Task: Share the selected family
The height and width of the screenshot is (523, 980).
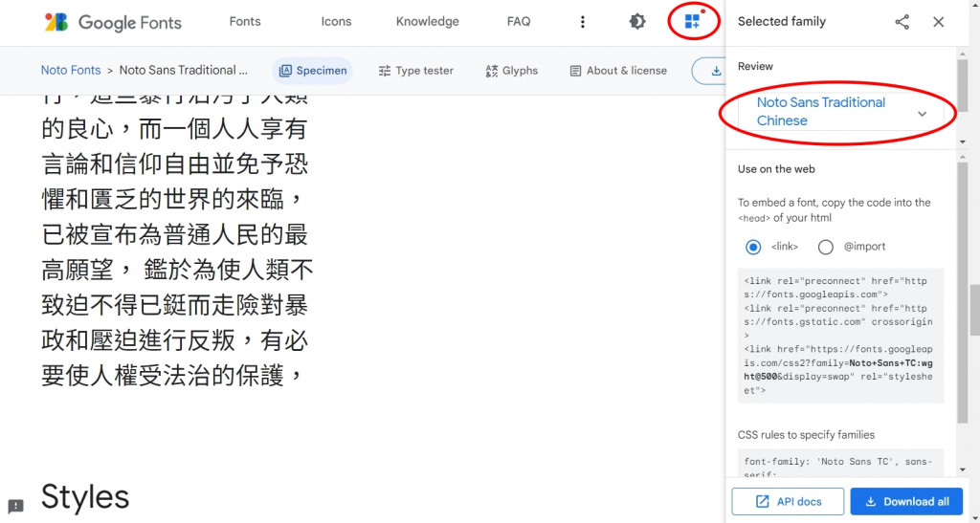Action: pyautogui.click(x=902, y=22)
